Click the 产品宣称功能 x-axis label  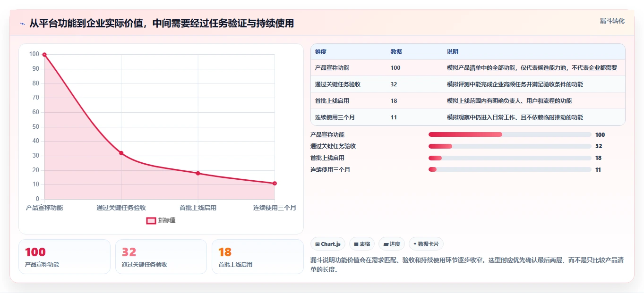click(x=44, y=208)
